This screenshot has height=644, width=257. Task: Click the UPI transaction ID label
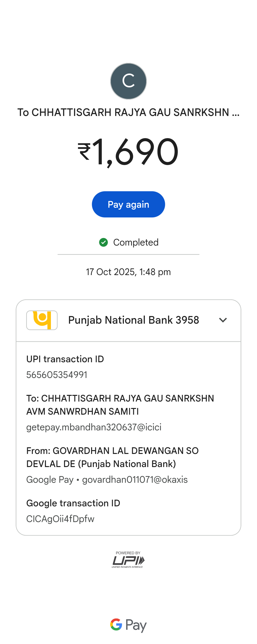click(65, 359)
